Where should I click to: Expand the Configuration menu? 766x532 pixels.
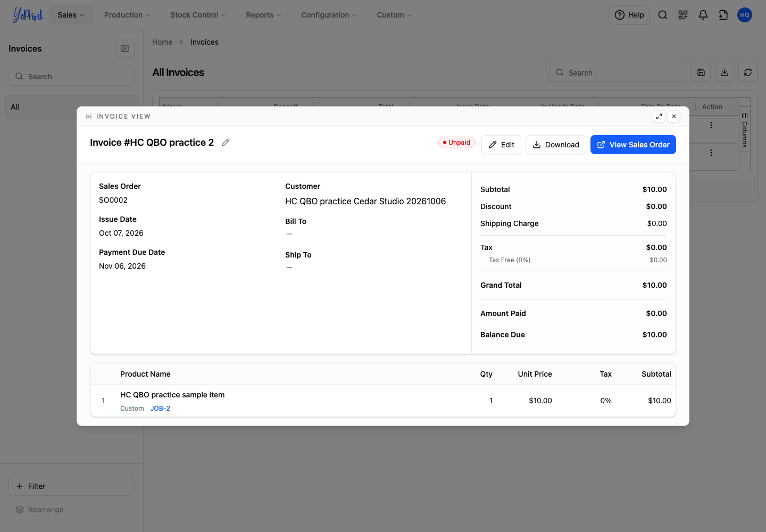329,15
